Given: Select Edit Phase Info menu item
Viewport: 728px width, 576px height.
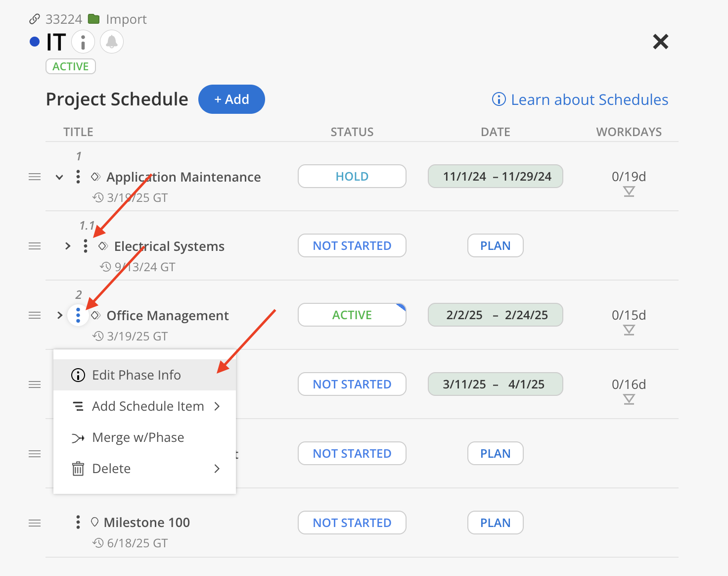Looking at the screenshot, I should click(x=144, y=375).
